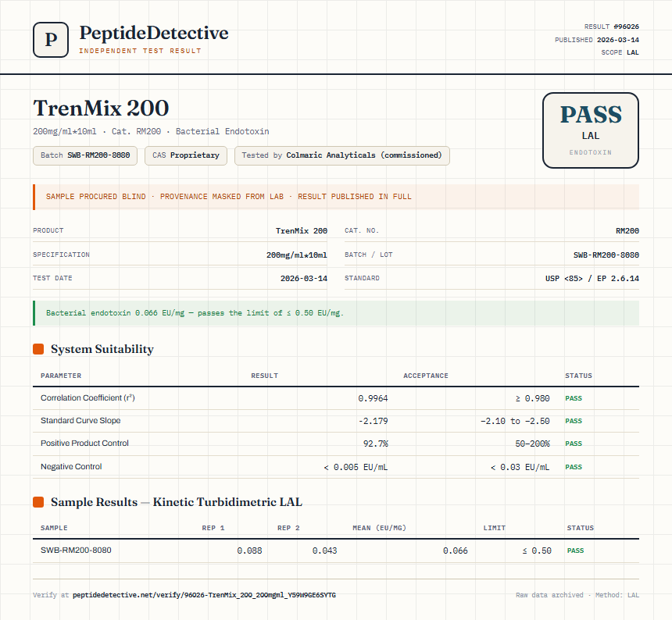Open the peptidedetective.net verify link
The image size is (672, 620).
coord(205,595)
